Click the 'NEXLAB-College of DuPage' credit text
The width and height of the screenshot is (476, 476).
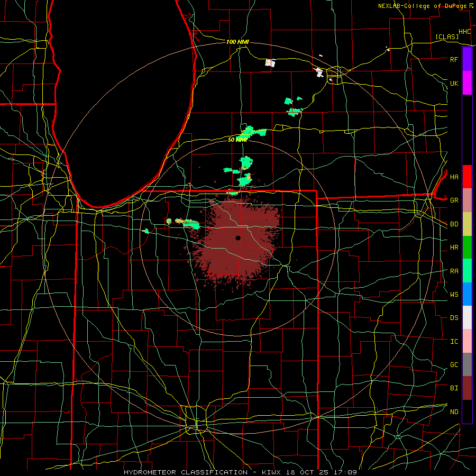pos(422,6)
